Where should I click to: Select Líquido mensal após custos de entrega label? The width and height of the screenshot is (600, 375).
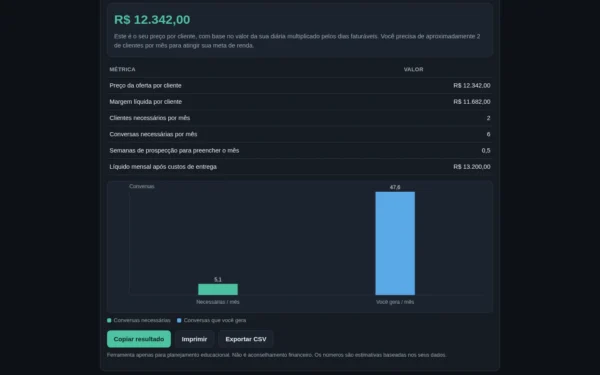163,167
